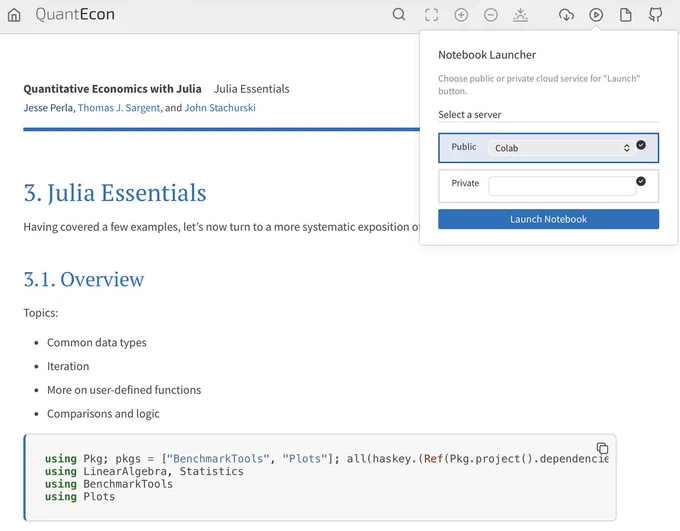680x531 pixels.
Task: Go to home via house icon
Action: tap(14, 15)
